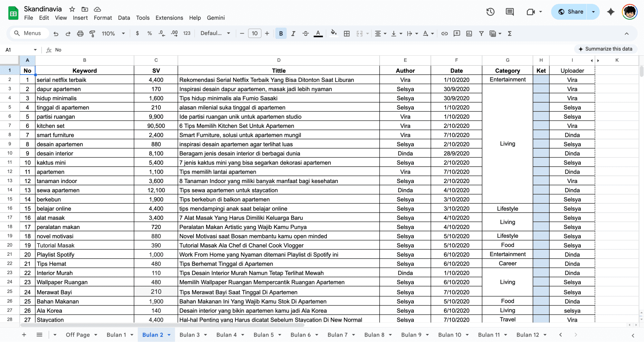Viewport: 644px width, 342px height.
Task: Open the borders tool
Action: click(347, 33)
